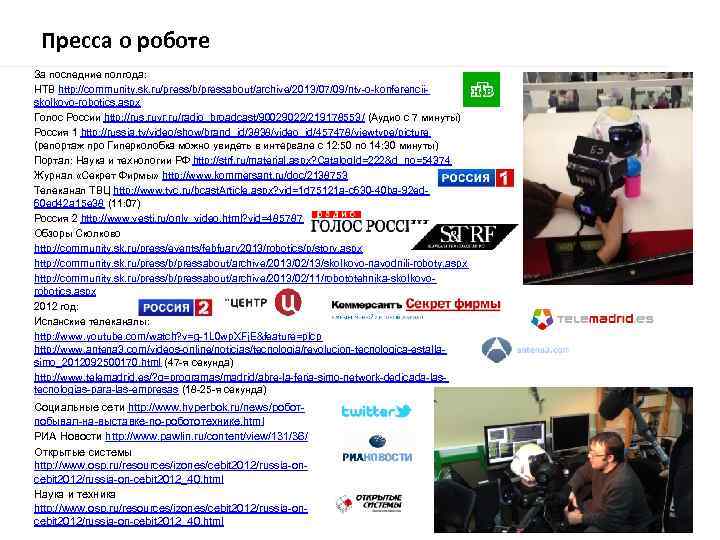Click the text '(18-25-я секунда)'
The image size is (720, 540).
tap(224, 389)
